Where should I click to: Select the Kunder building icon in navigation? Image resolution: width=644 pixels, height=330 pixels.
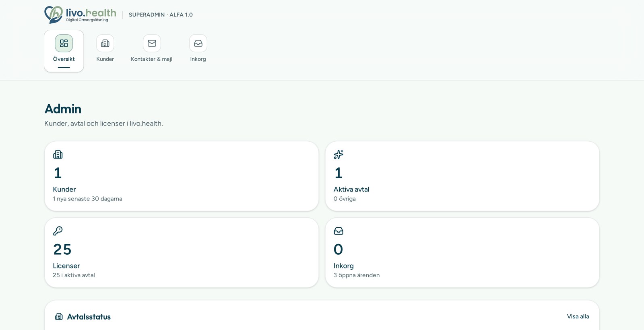click(105, 43)
